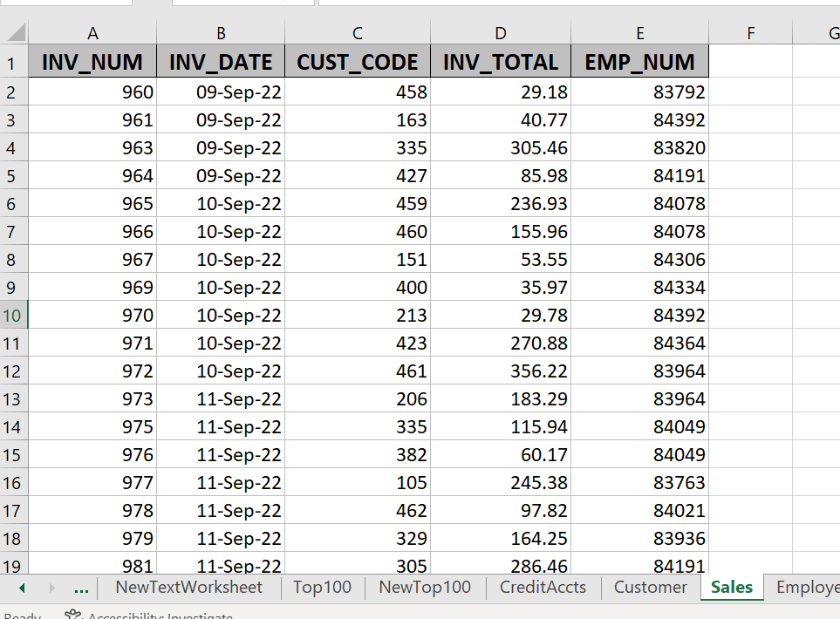Open the CreditAccts sheet
The height and width of the screenshot is (619, 840).
pos(543,588)
